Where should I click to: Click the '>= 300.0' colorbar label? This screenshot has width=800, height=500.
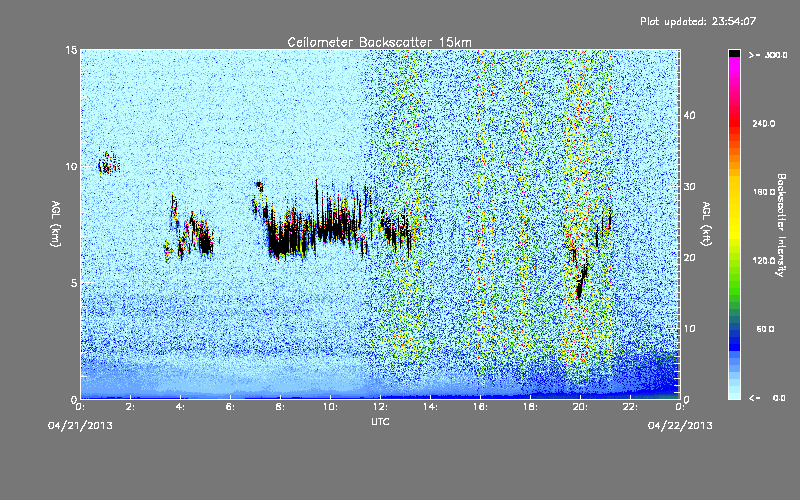[768, 55]
